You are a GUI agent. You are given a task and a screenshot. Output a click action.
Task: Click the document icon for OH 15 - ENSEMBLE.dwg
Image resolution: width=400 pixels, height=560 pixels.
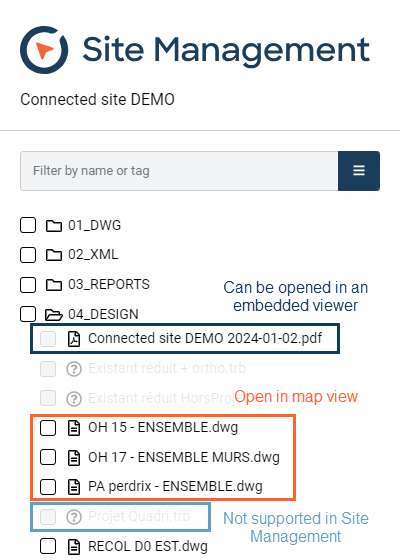point(74,428)
